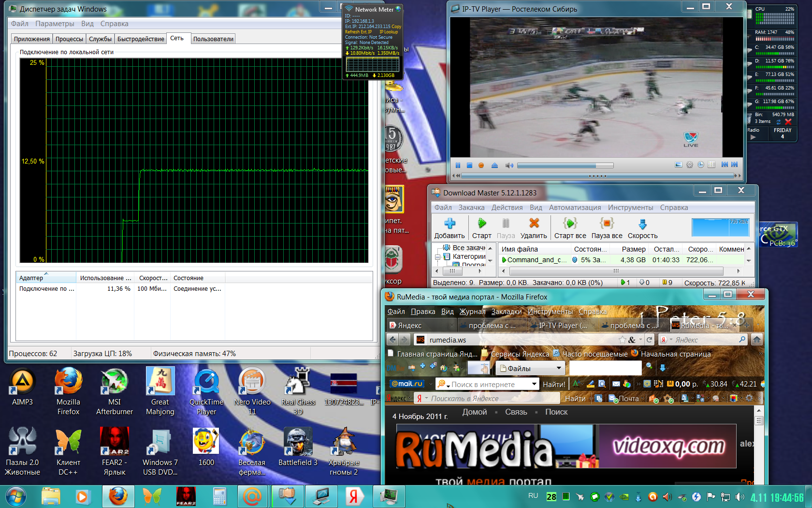
Task: Click Пауза все in Download Master
Action: tap(607, 228)
